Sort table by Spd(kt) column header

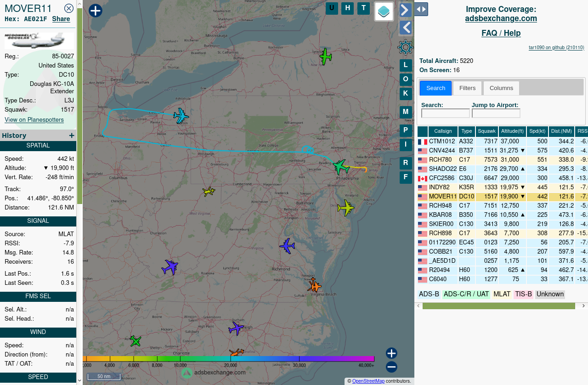[x=537, y=131]
